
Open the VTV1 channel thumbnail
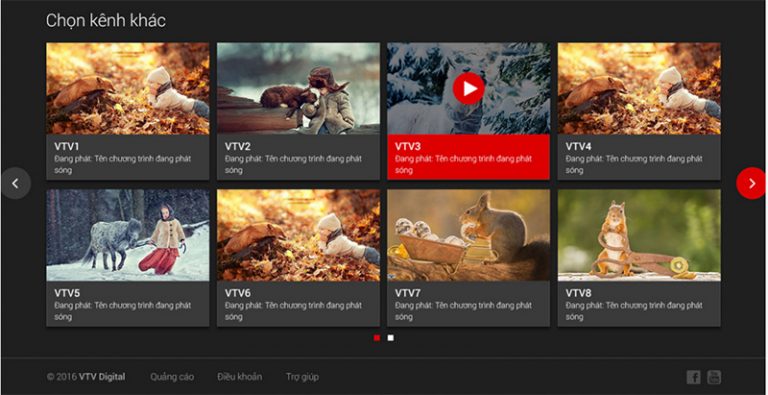coord(128,89)
